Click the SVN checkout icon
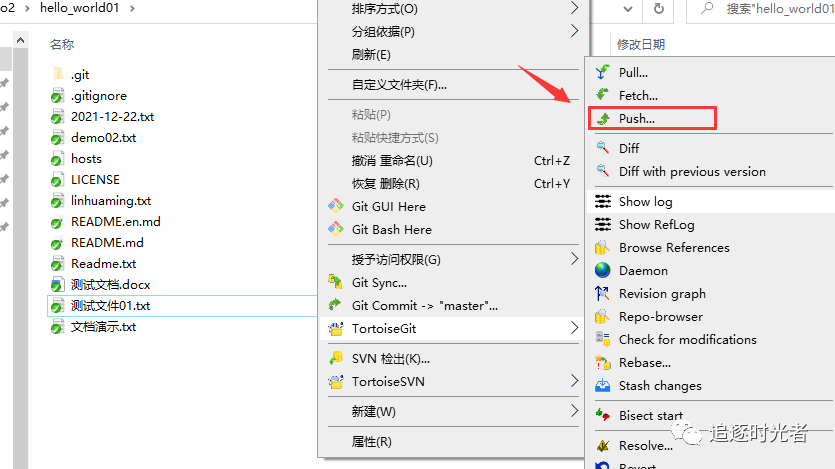Image resolution: width=835 pixels, height=469 pixels. (x=335, y=358)
